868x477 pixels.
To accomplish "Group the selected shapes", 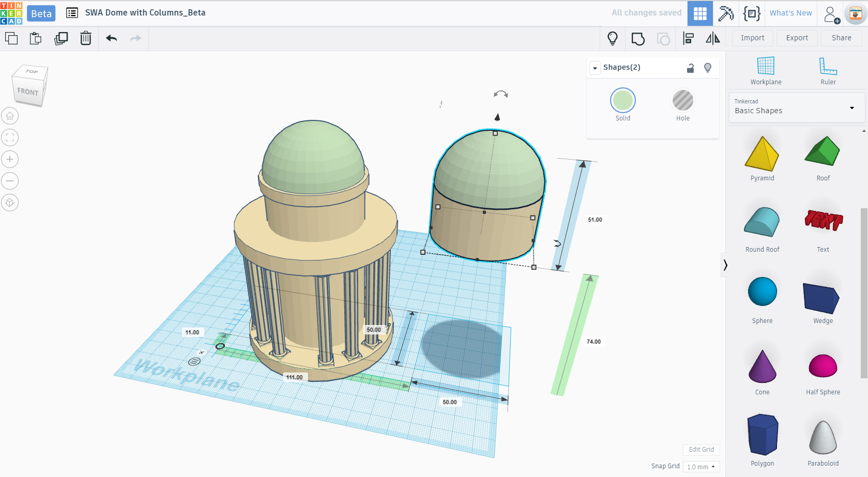I will click(x=638, y=39).
